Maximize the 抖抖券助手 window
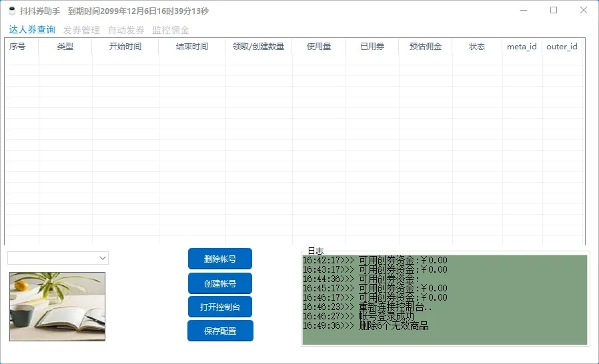Viewport: 599px width, 364px height. point(554,10)
